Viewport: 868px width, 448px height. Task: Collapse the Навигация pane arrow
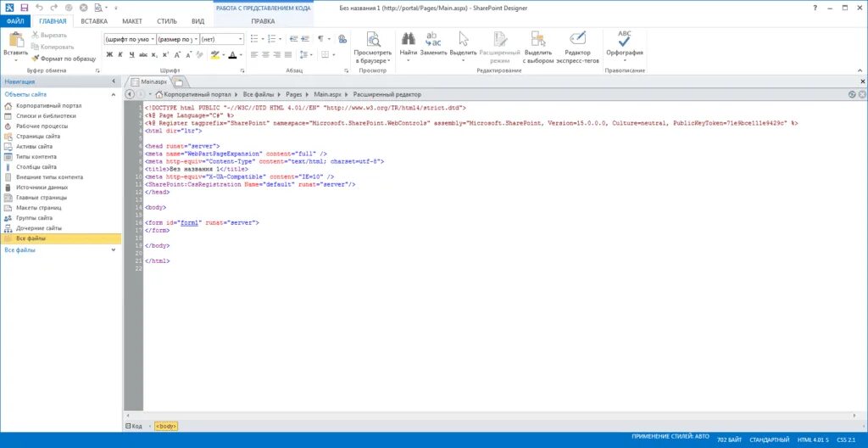pyautogui.click(x=114, y=81)
